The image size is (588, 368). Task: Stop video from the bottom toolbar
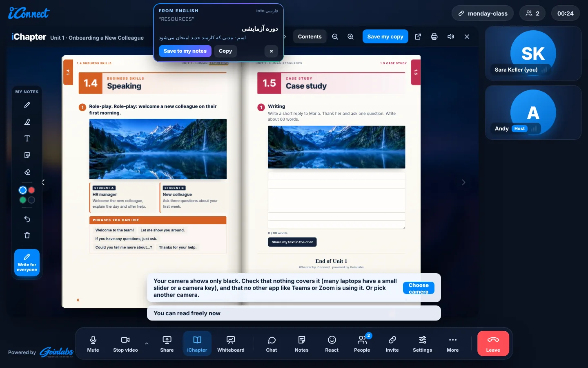coord(125,343)
